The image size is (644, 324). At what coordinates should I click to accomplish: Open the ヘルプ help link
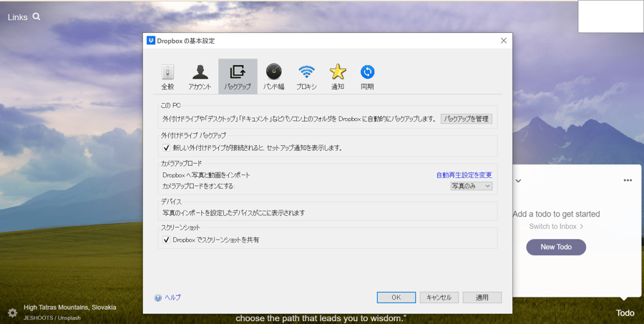click(x=172, y=298)
